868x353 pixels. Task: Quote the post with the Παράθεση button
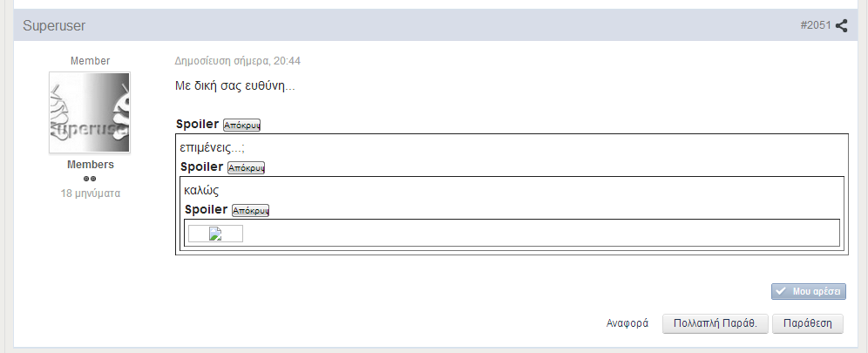click(x=808, y=323)
